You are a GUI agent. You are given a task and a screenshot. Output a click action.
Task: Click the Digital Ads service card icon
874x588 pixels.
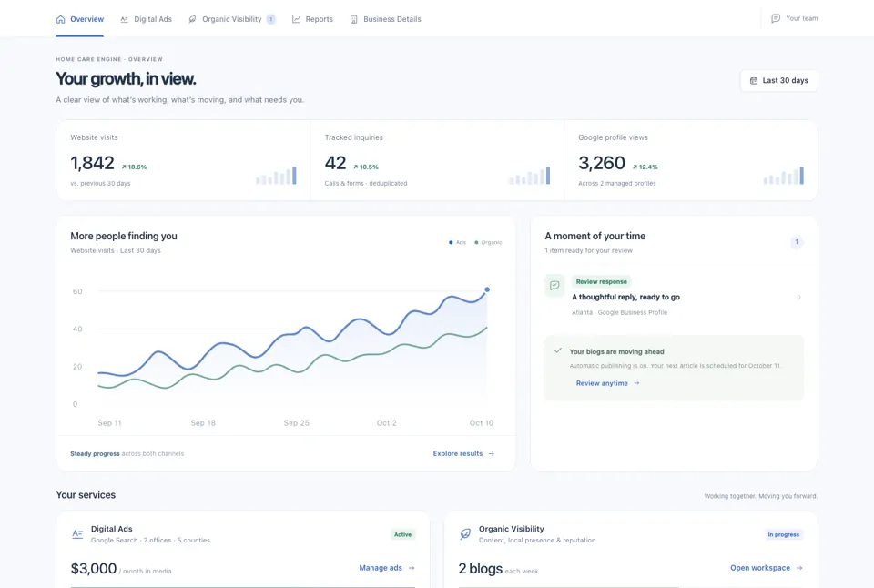(77, 534)
